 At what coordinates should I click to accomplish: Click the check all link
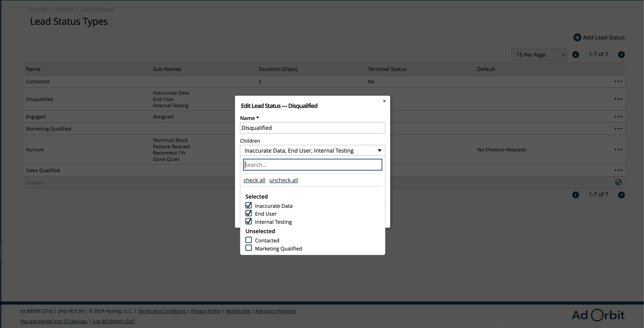click(254, 180)
